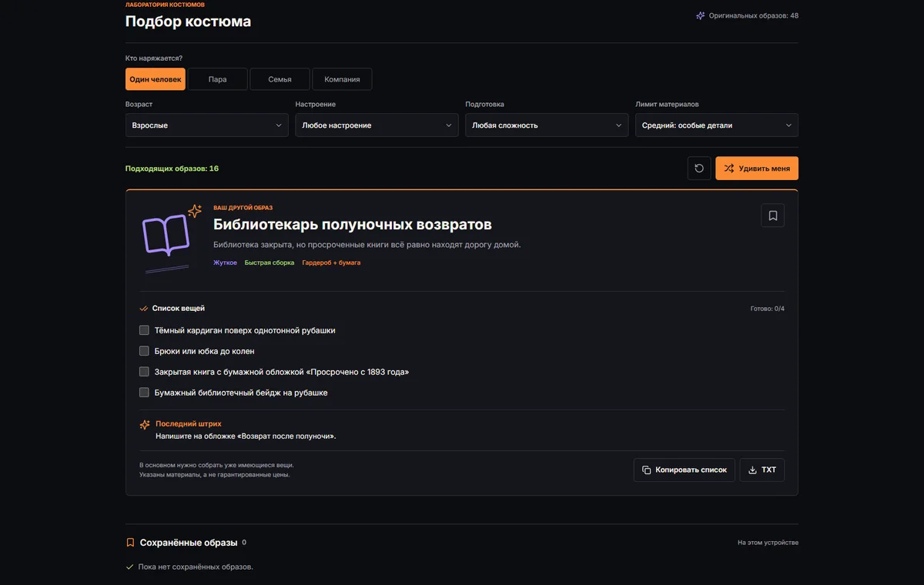The image size is (924, 585).
Task: Click the sparkle icon beside Оригинальных образов
Action: point(701,15)
